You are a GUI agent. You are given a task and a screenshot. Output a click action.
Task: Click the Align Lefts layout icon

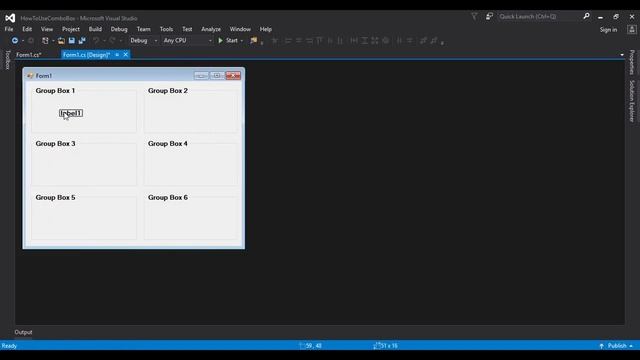pyautogui.click(x=288, y=40)
